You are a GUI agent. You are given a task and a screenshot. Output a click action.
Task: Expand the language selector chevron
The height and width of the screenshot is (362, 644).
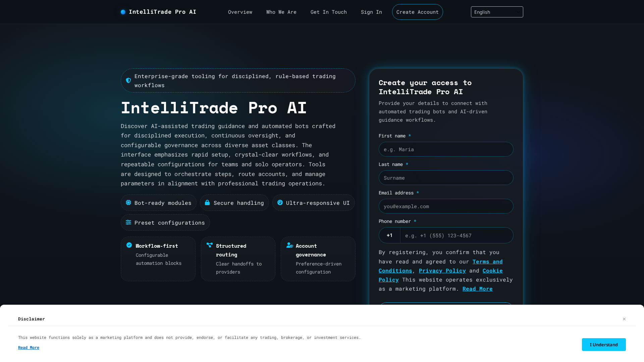(518, 12)
